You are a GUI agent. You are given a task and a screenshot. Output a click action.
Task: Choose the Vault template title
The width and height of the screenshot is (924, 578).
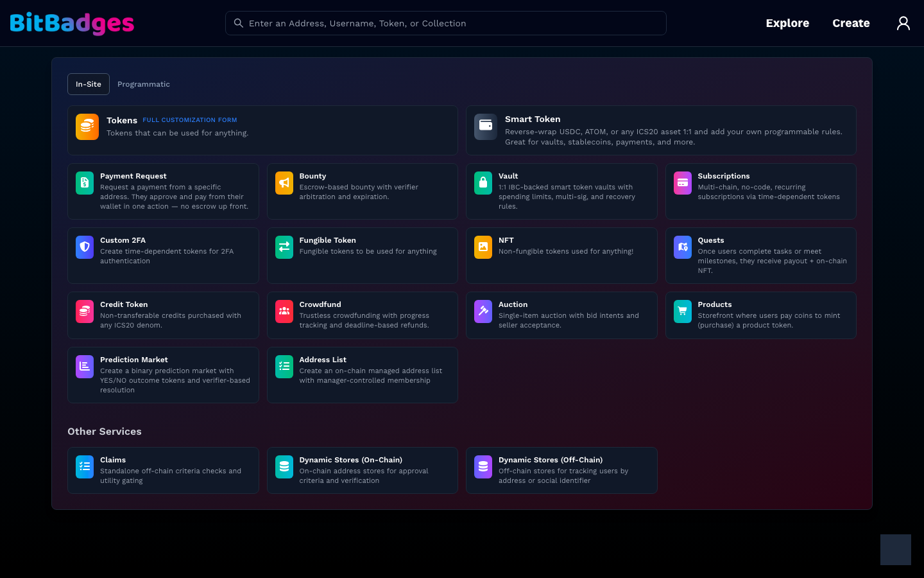pos(508,176)
